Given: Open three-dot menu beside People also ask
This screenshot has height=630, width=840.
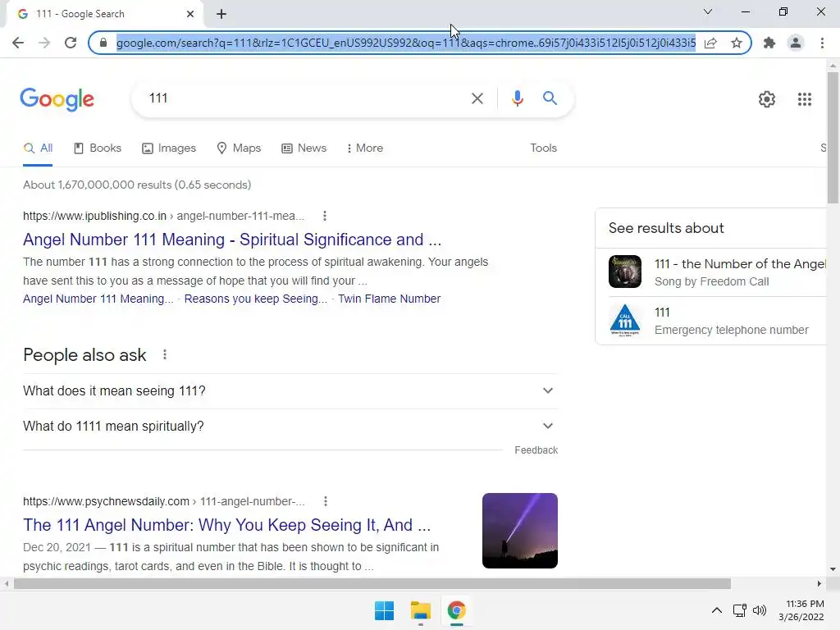Looking at the screenshot, I should tap(164, 354).
